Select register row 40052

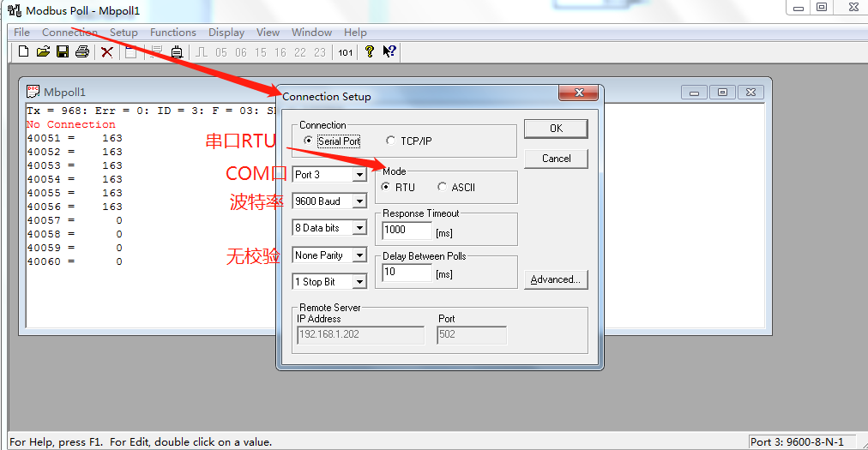[75, 152]
